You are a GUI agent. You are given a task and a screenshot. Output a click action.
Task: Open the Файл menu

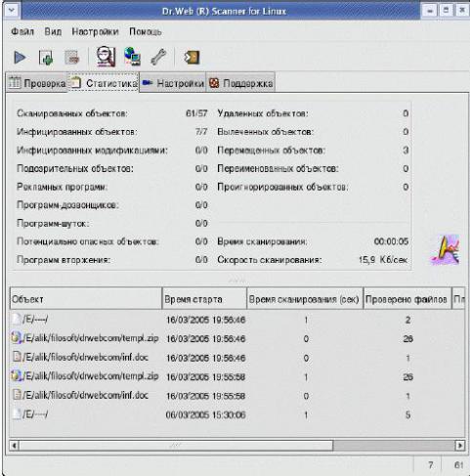[22, 31]
